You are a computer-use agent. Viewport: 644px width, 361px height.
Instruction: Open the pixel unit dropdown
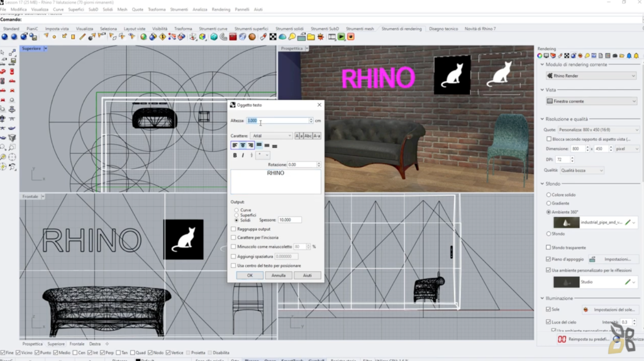point(627,148)
